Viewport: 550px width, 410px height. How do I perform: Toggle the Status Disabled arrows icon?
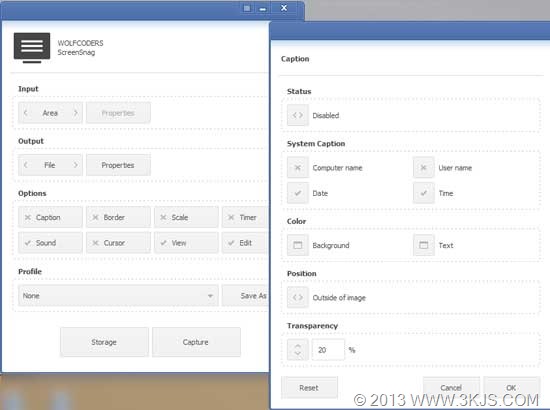(x=298, y=115)
